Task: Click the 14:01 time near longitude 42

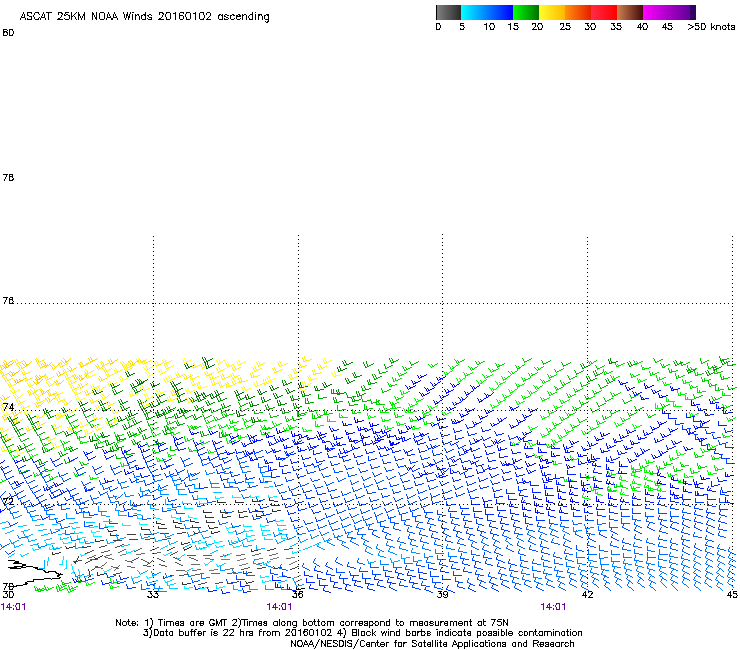Action: click(553, 607)
